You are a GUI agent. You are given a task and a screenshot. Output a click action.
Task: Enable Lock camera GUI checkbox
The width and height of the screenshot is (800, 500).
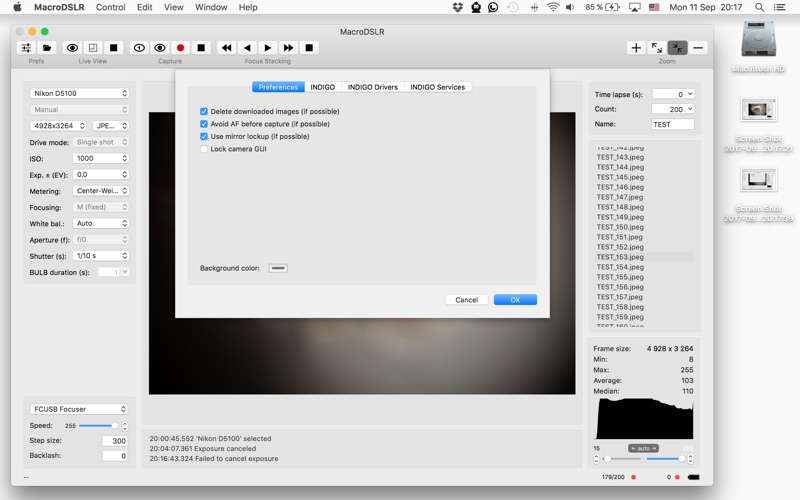tap(204, 149)
